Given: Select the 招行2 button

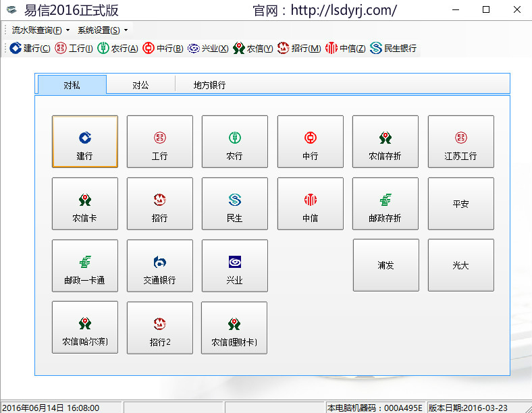Looking at the screenshot, I should tap(160, 328).
